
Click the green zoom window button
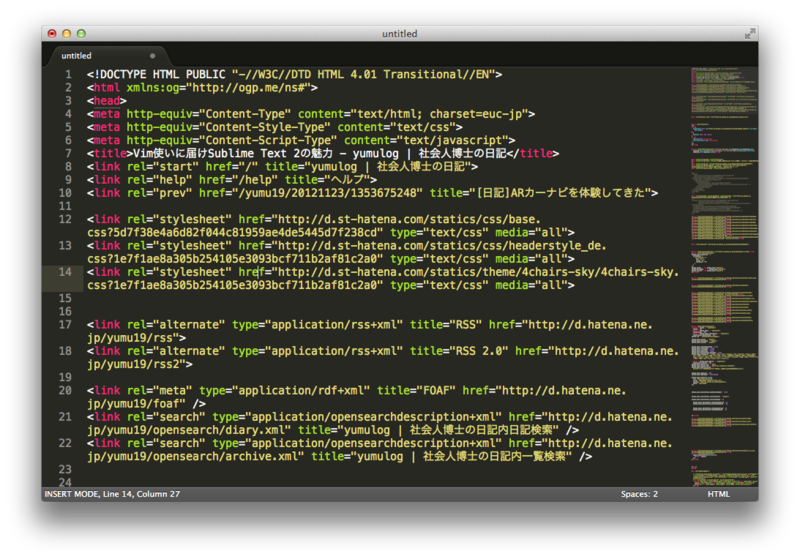point(81,34)
